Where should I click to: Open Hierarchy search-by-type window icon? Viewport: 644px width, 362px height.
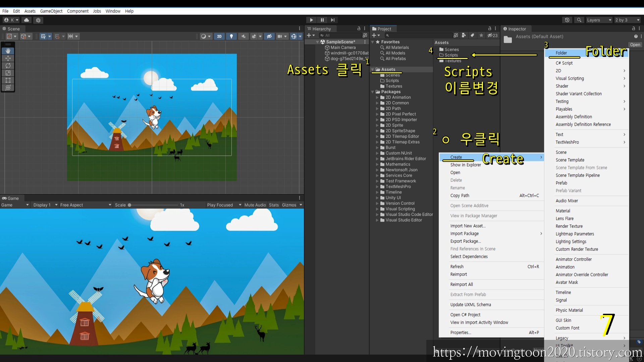(x=365, y=35)
